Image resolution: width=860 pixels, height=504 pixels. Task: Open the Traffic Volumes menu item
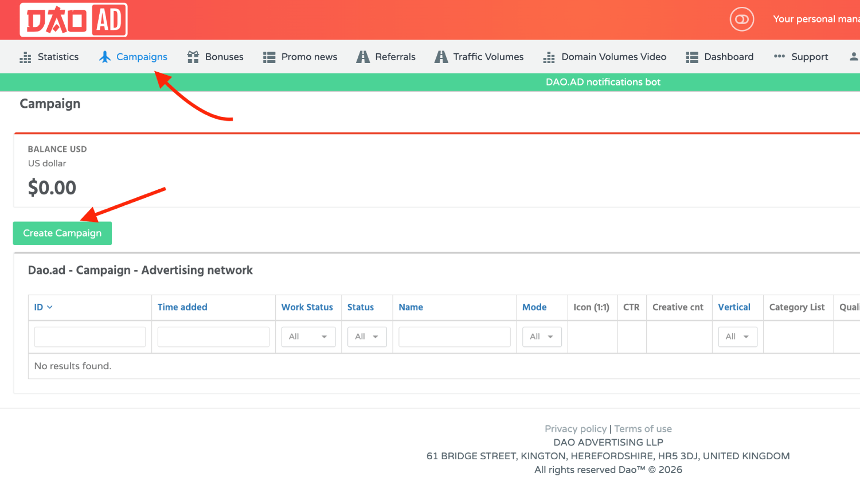[x=488, y=57]
